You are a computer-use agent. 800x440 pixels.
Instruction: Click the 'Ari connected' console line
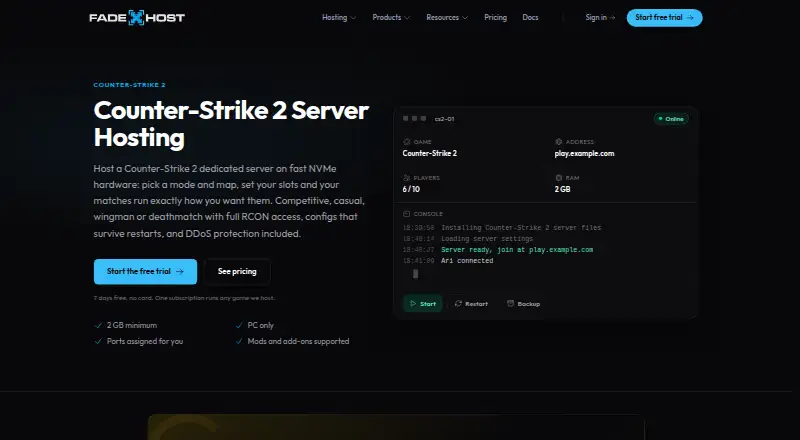tap(467, 261)
